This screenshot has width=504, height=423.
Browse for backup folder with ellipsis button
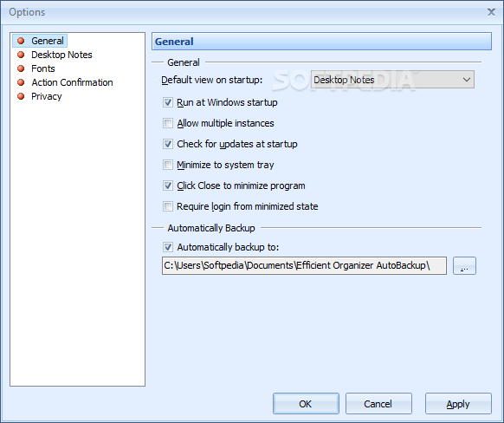(x=464, y=265)
